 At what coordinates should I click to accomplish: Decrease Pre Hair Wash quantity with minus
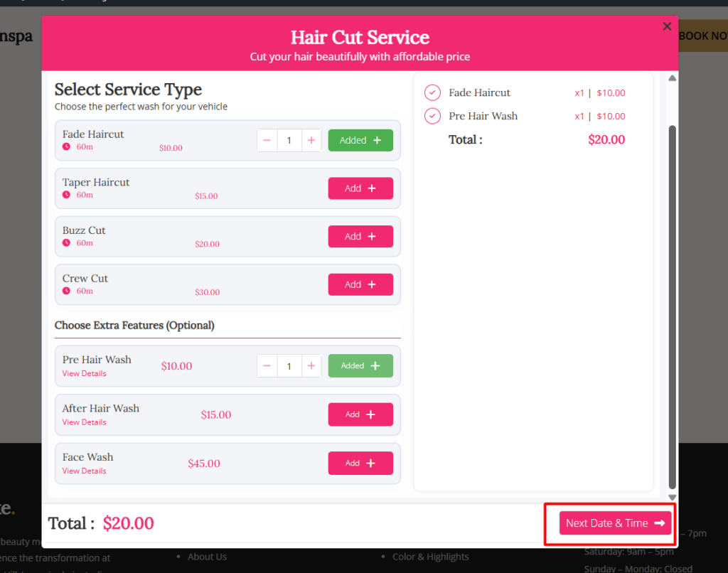click(x=267, y=366)
